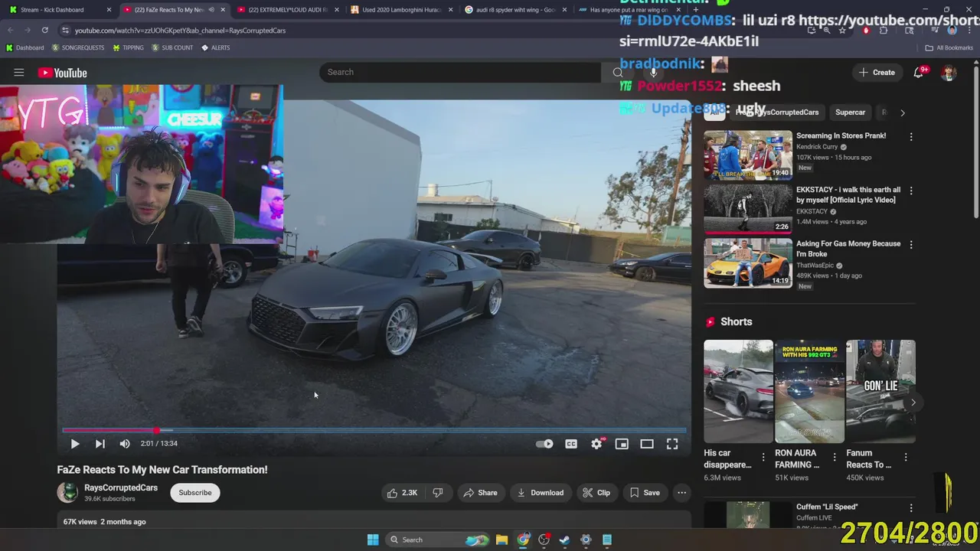Play the paused video
This screenshot has height=551, width=980.
(74, 443)
